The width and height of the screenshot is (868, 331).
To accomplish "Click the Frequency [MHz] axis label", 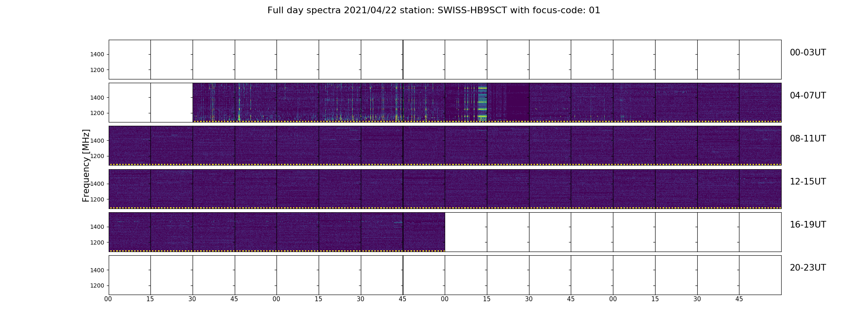I will (86, 165).
